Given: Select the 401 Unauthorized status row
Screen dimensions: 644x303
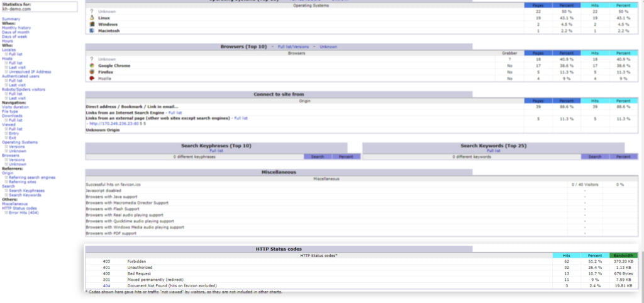Looking at the screenshot, I should [362, 268].
